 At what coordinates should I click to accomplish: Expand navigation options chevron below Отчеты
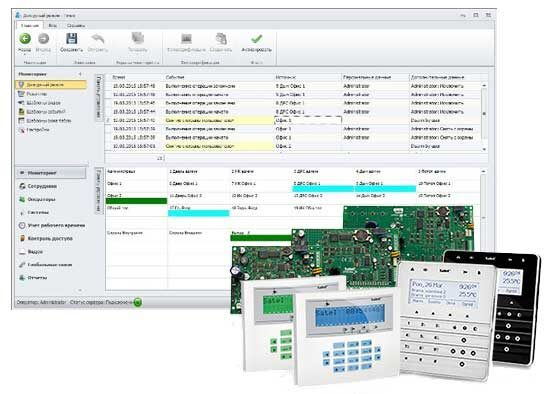(80, 290)
